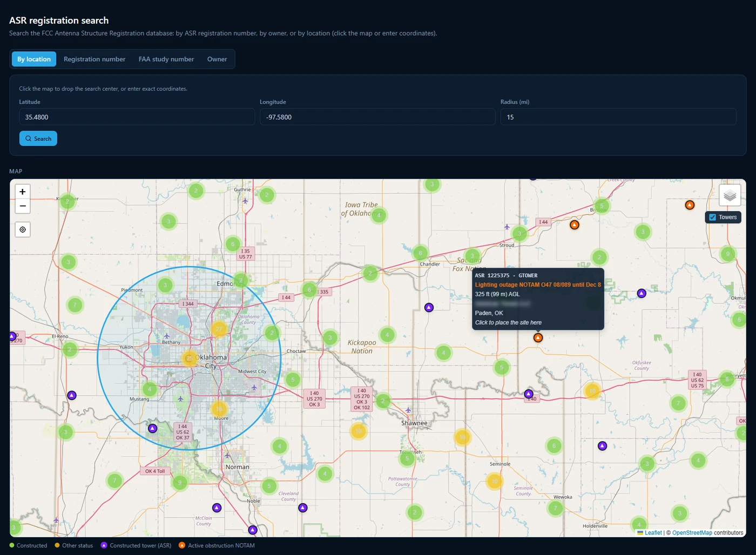Click purple tower marker southwest of Mustang
Viewport: 756px width, 555px height.
coord(153,428)
